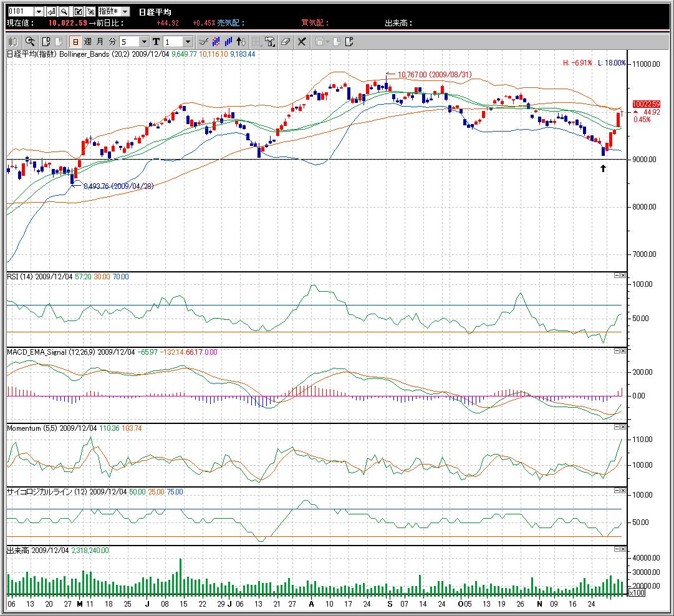Image resolution: width=674 pixels, height=616 pixels.
Task: Open the minute interval dropdown showing 5
Action: tap(144, 42)
